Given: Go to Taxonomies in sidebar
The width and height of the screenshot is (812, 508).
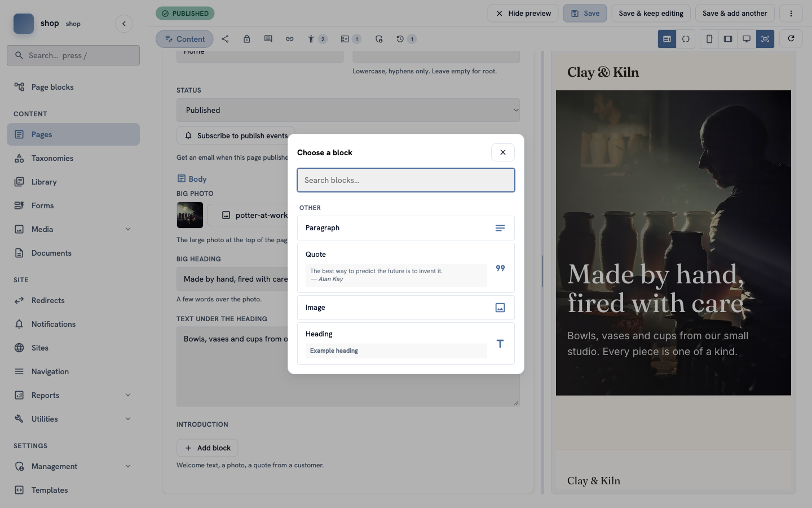Looking at the screenshot, I should (x=73, y=158).
